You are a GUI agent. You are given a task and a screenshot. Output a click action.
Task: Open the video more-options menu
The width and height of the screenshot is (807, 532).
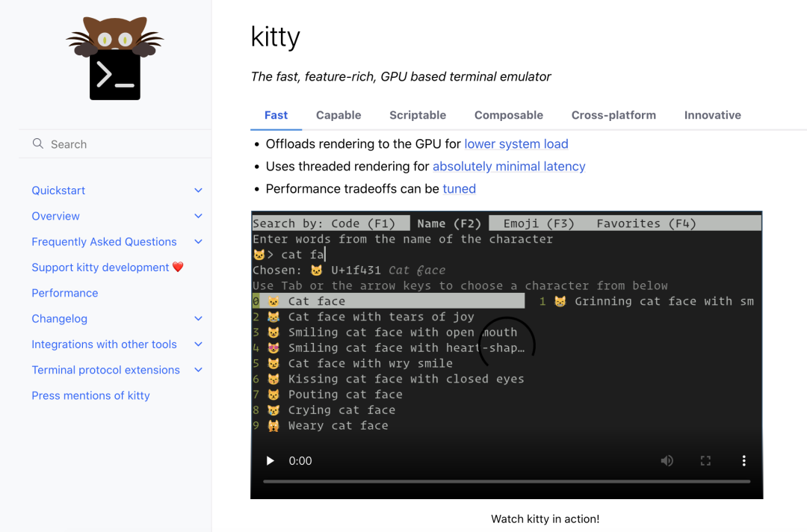point(743,460)
